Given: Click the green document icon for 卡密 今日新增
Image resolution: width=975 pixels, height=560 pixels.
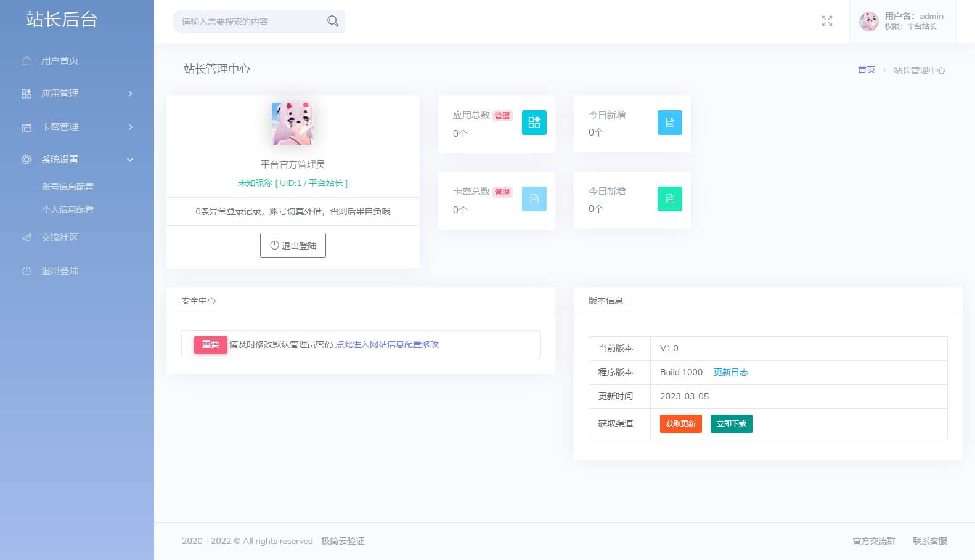Looking at the screenshot, I should point(670,199).
